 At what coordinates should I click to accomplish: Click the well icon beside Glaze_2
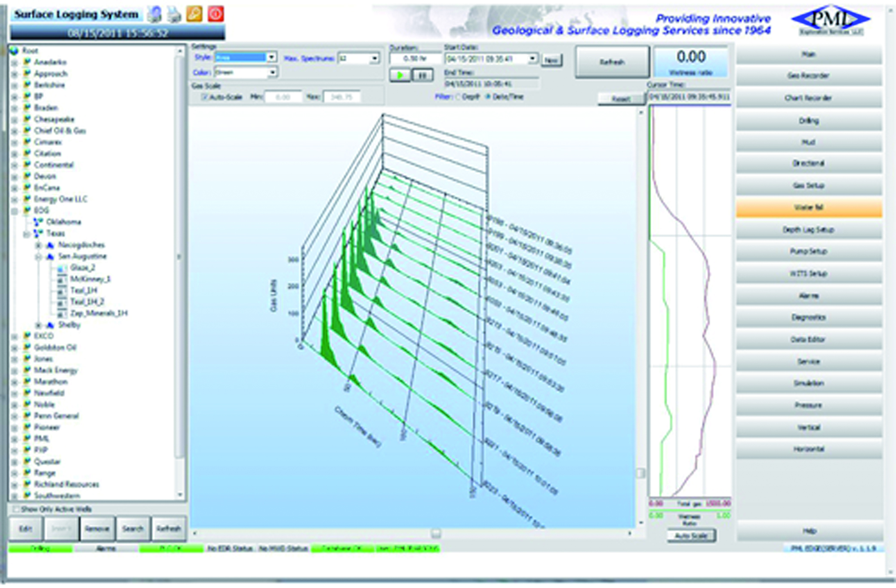[62, 268]
